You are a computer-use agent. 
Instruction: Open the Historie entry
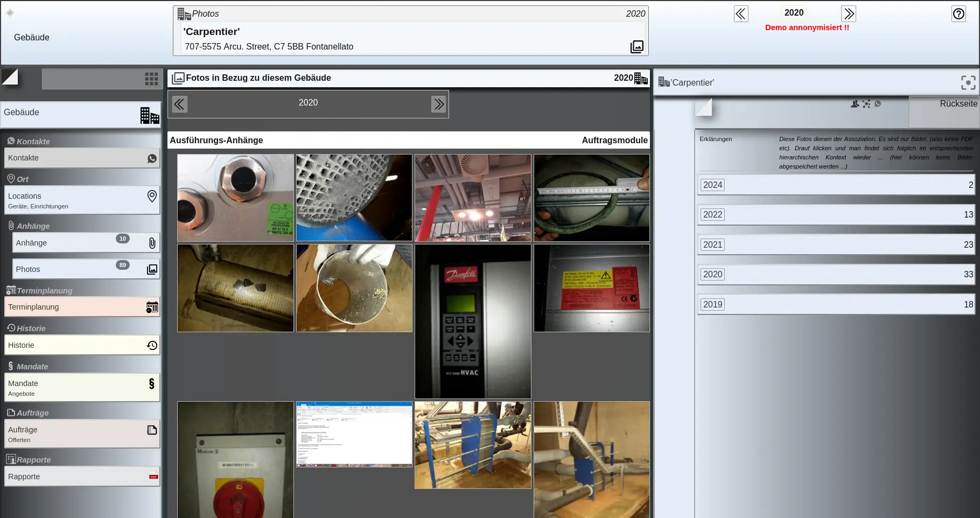coord(82,345)
